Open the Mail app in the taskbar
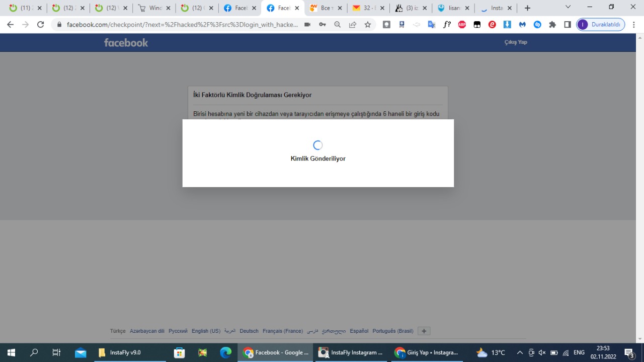644x362 pixels. pos(80,352)
